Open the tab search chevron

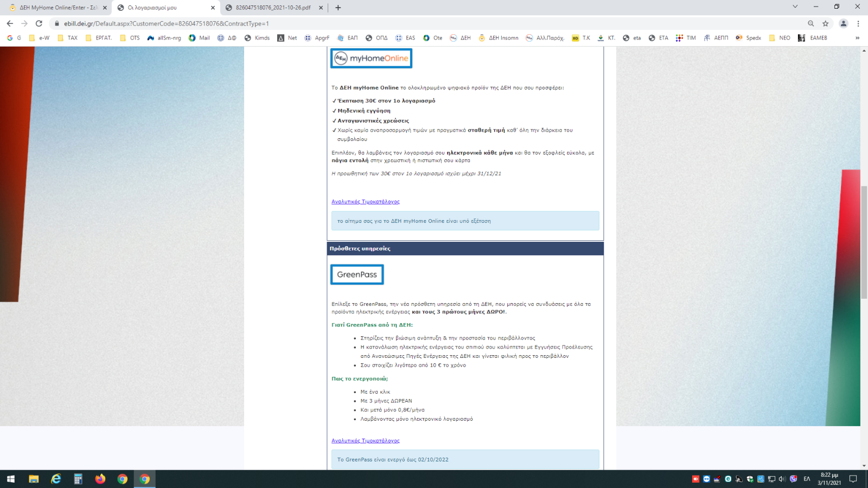point(795,7)
